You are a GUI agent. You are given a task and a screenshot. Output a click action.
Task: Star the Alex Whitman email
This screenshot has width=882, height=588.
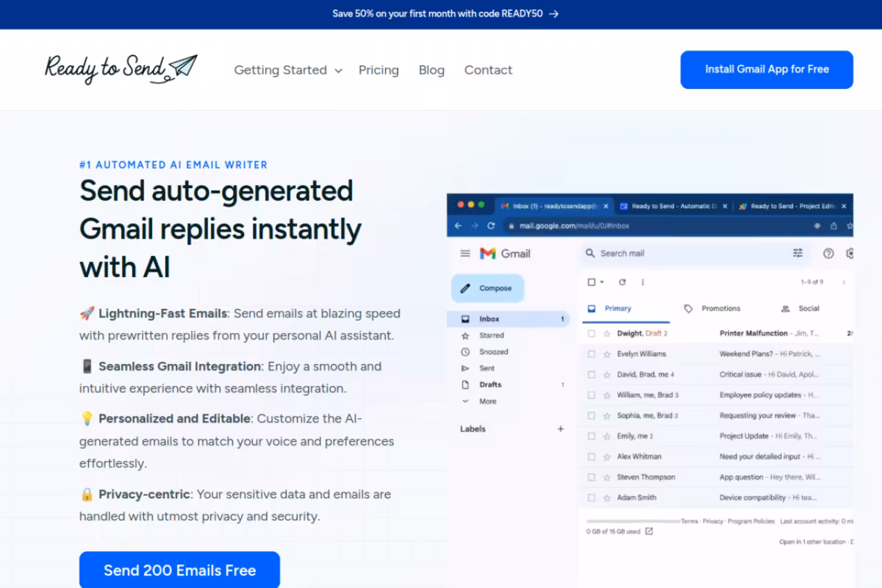(x=607, y=456)
